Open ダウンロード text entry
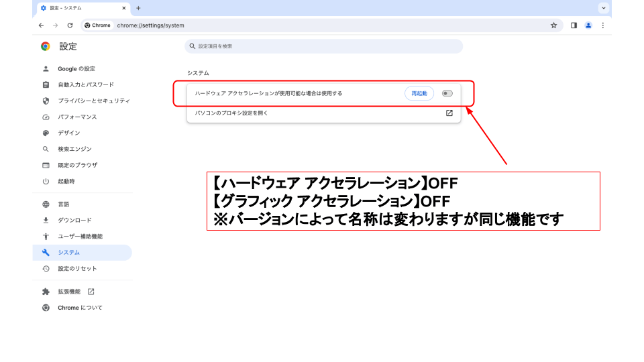This screenshot has width=644, height=362. (x=74, y=221)
